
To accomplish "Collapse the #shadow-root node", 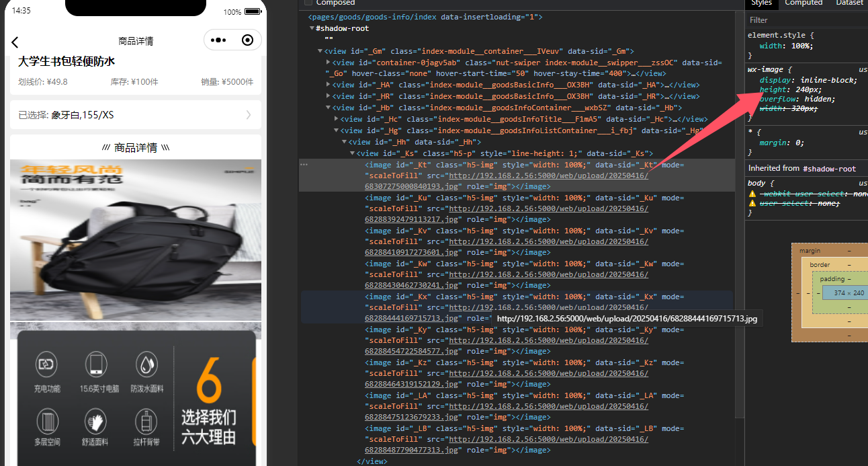I will click(x=312, y=28).
